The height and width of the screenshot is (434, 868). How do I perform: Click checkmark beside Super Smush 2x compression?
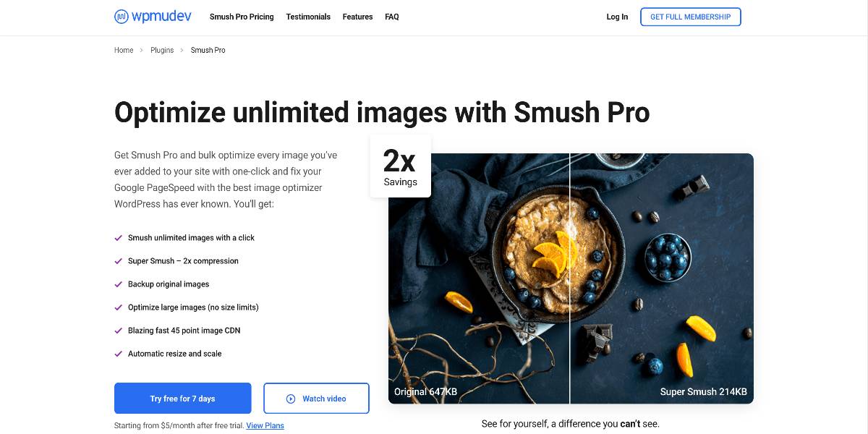coord(119,261)
